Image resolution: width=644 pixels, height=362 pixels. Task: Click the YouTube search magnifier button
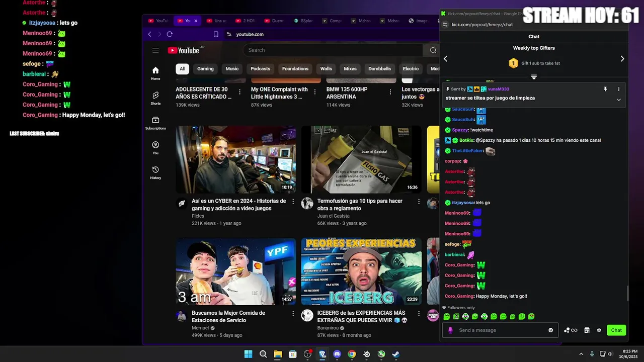[433, 50]
